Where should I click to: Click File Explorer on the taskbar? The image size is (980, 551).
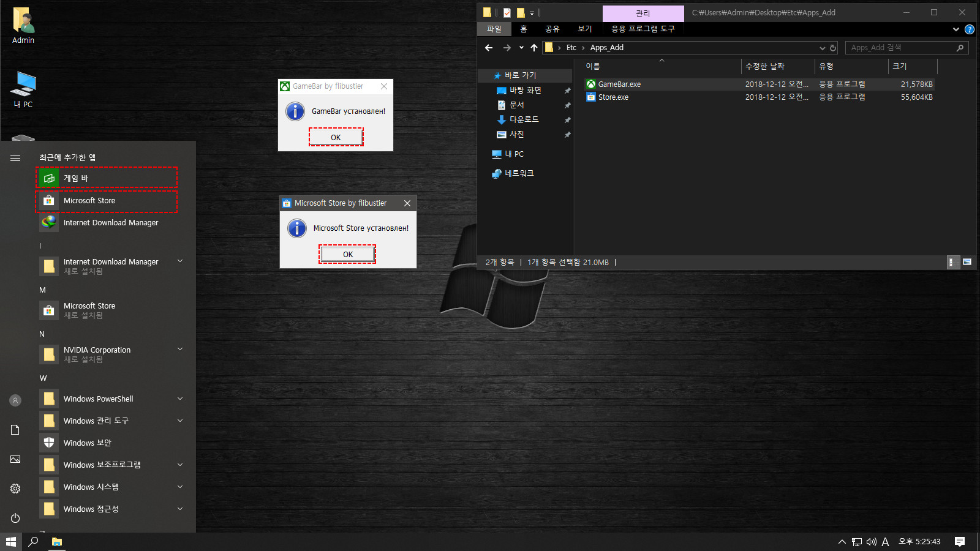tap(56, 542)
